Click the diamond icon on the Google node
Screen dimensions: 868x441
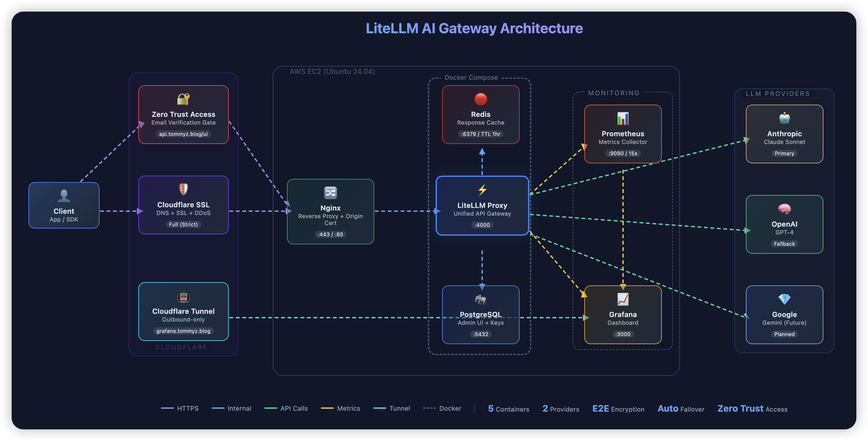click(784, 299)
